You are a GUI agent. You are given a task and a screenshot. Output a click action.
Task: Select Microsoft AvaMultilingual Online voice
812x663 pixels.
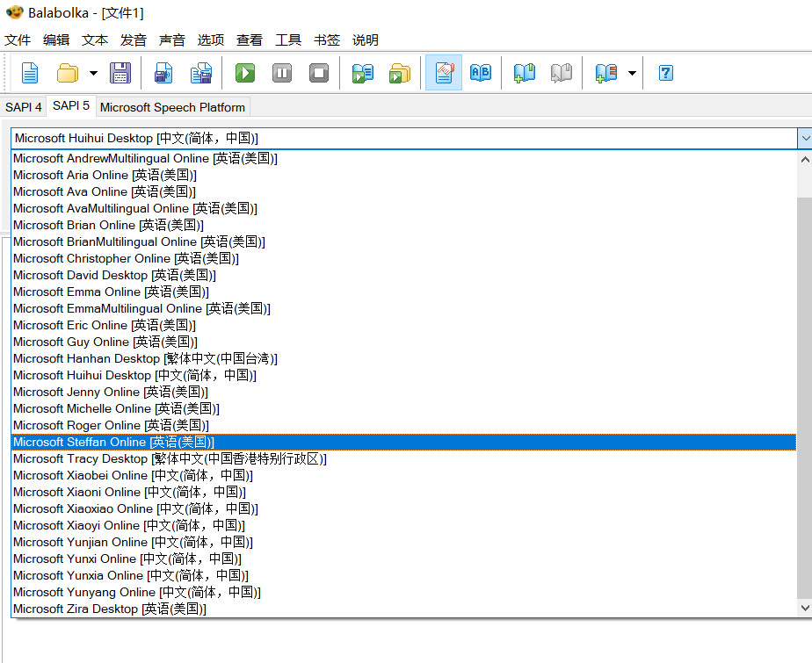click(404, 208)
